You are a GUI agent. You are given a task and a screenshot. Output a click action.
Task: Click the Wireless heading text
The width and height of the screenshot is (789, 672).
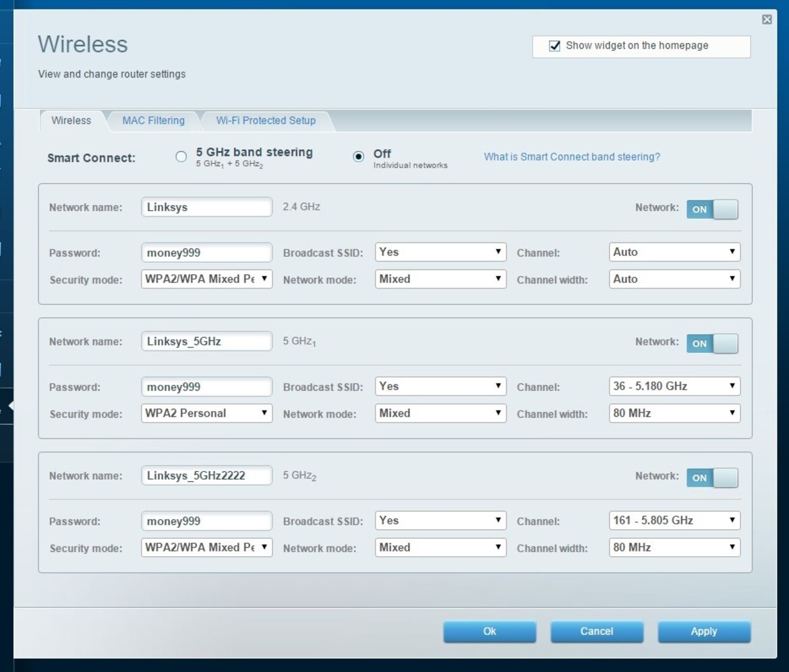point(83,44)
